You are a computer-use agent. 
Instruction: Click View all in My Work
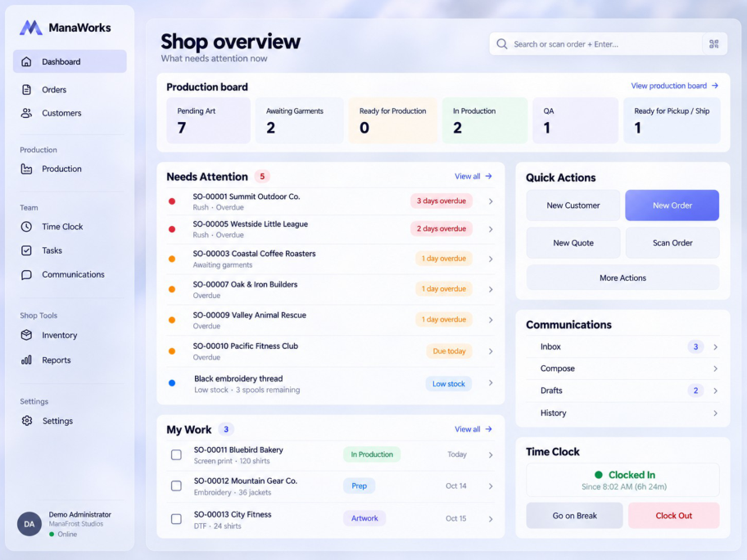point(473,429)
